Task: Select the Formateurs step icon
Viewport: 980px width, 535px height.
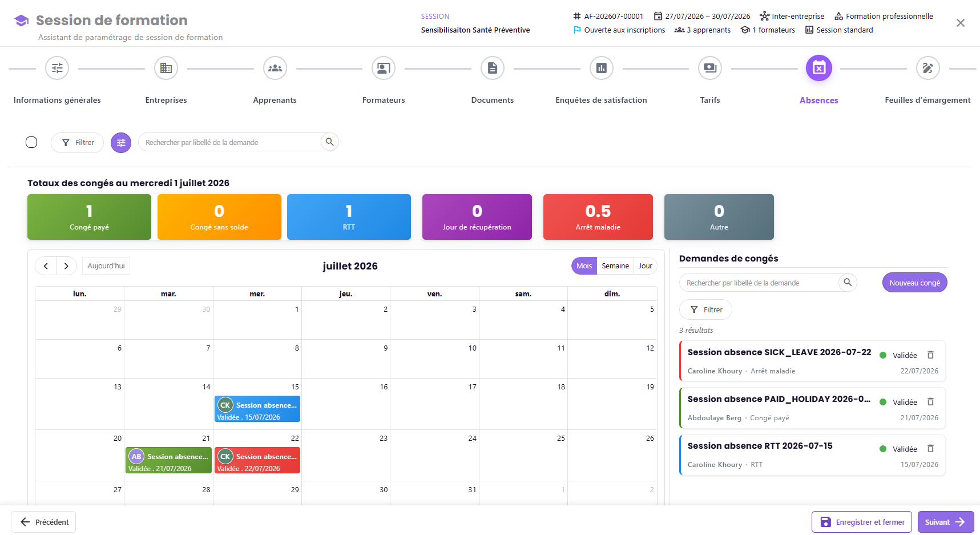Action: 384,69
